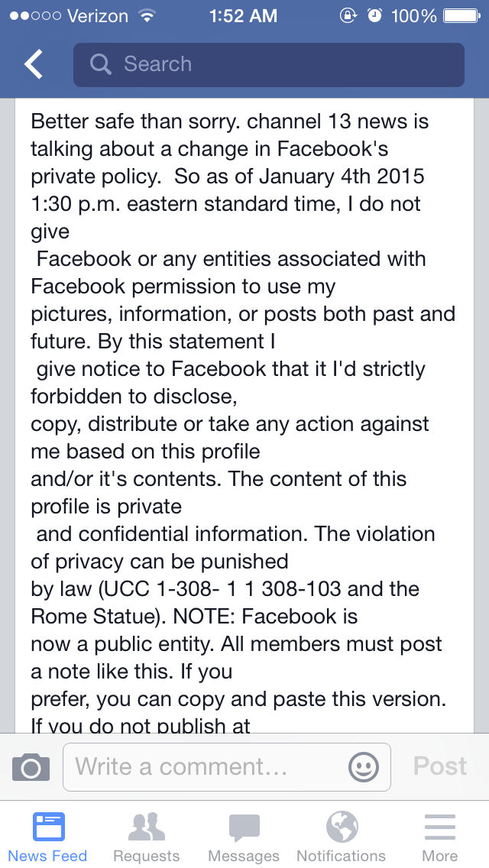Tap the News Feed tab label

click(48, 856)
